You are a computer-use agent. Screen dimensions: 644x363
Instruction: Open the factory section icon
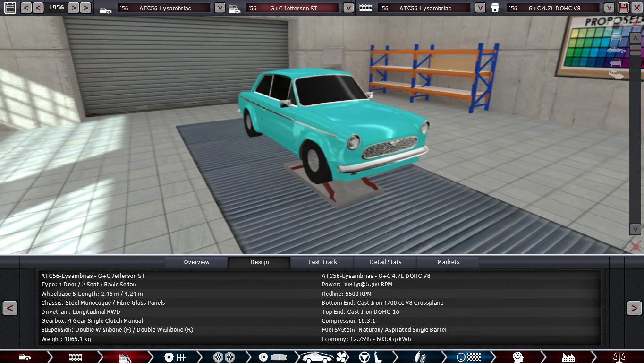568,357
